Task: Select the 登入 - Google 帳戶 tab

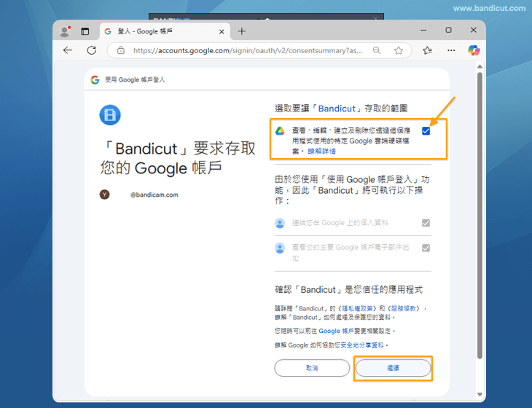Action: 165,31
